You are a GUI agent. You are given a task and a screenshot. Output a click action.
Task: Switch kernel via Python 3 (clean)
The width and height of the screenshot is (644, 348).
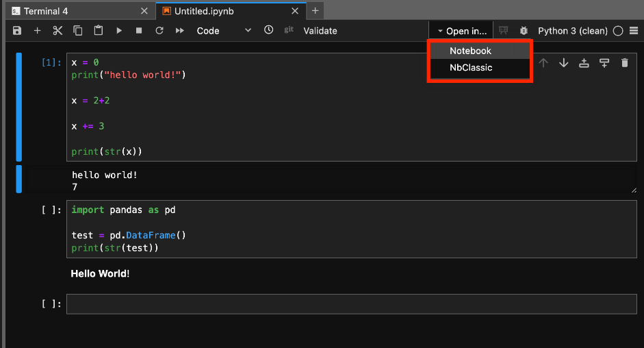coord(573,31)
